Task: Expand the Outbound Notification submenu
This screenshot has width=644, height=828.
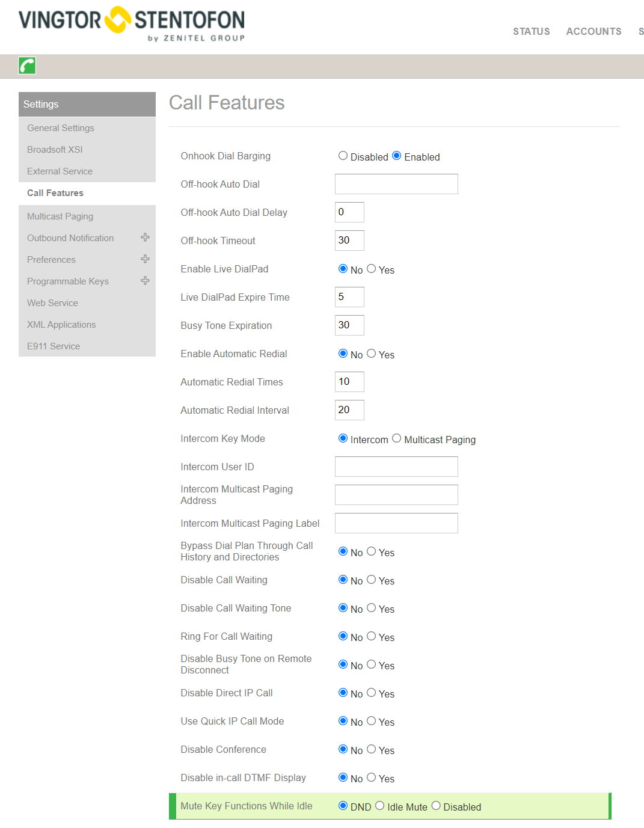Action: coord(145,238)
